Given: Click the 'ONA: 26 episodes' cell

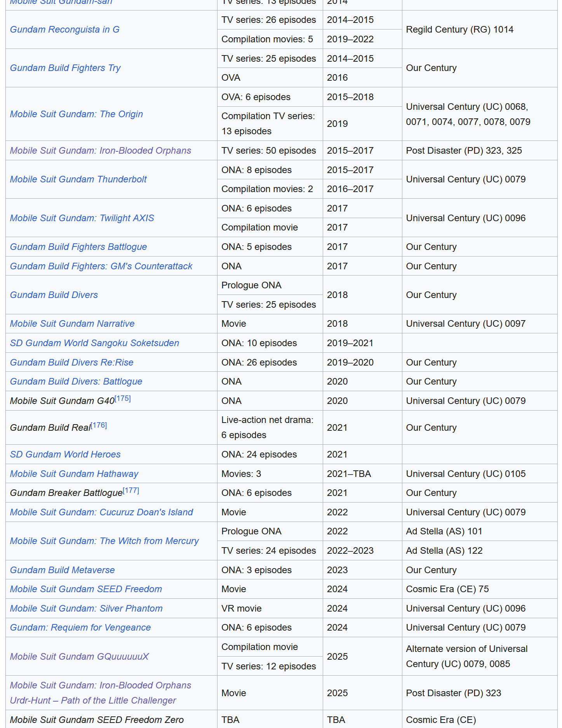Looking at the screenshot, I should [x=270, y=362].
